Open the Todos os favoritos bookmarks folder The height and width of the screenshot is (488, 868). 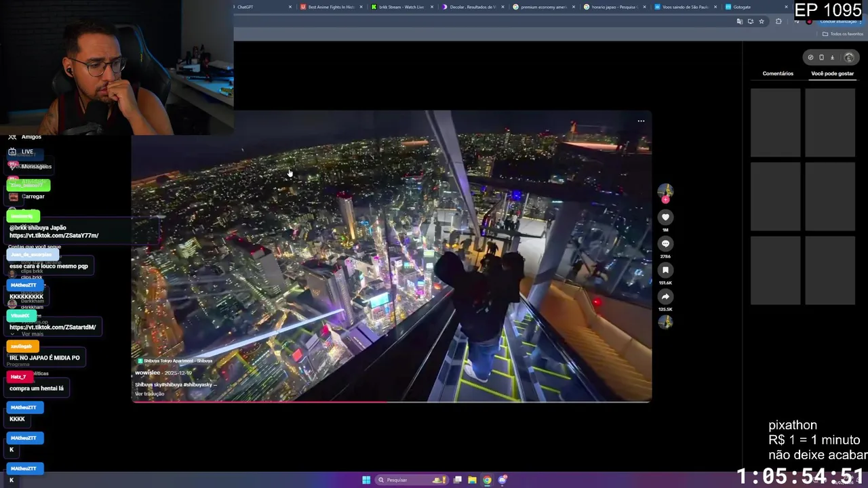pos(843,34)
